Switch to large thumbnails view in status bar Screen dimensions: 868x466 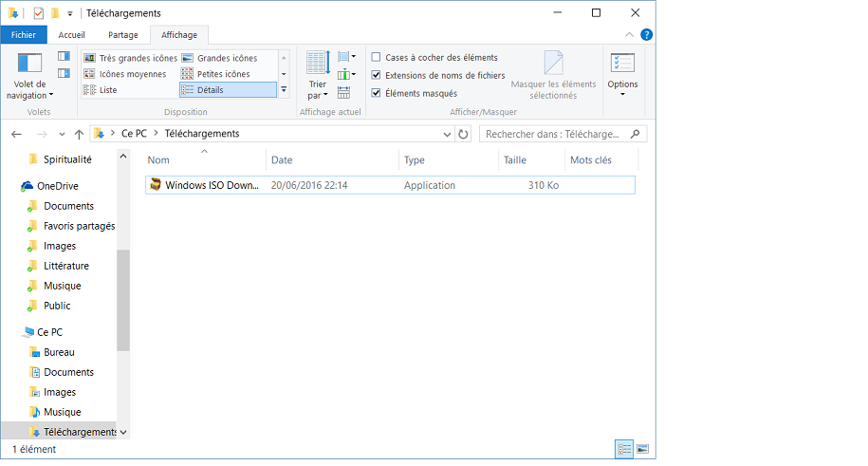642,448
